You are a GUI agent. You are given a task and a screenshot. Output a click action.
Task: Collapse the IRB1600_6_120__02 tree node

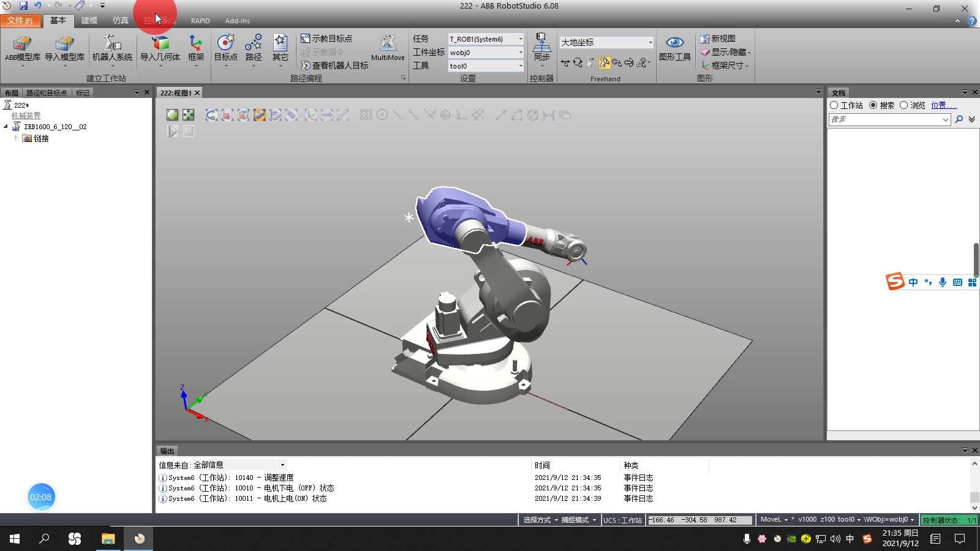point(6,127)
